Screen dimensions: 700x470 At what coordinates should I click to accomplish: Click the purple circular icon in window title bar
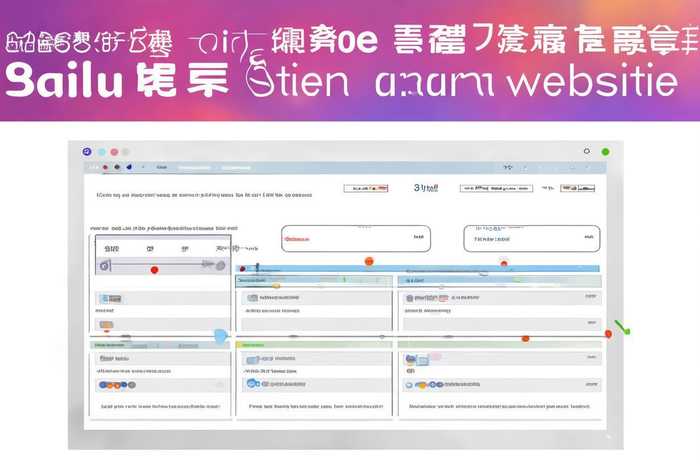click(87, 151)
